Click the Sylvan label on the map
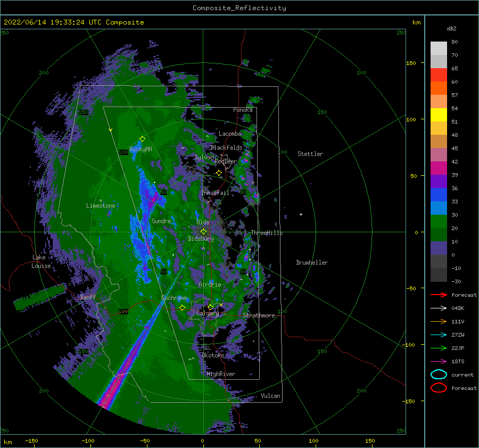The image size is (479, 448). 204,157
